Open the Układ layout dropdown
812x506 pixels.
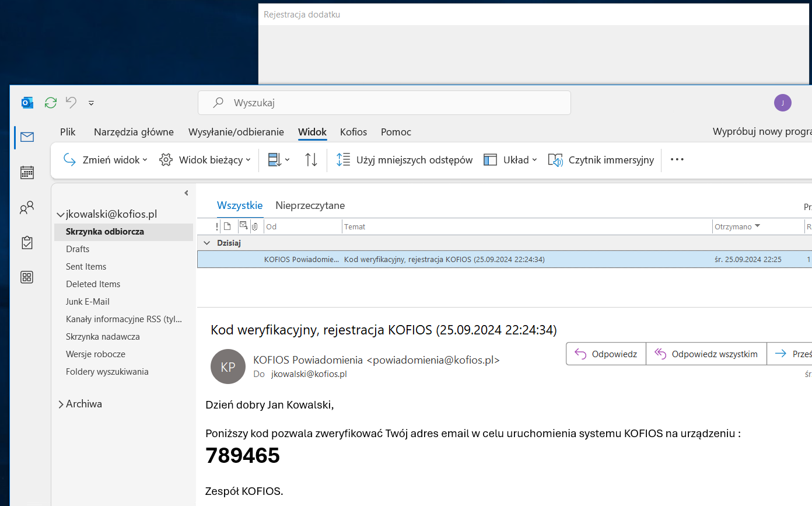coord(510,160)
